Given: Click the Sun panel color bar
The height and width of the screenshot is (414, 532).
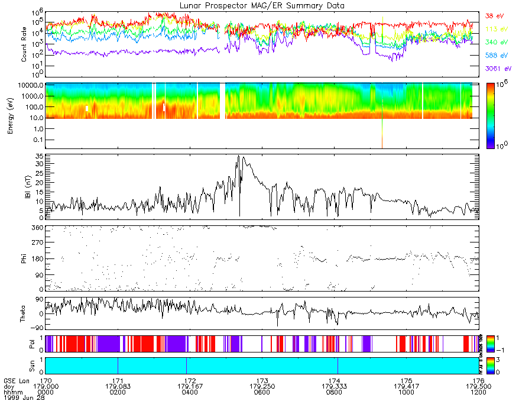Looking at the screenshot, I should pos(490,366).
